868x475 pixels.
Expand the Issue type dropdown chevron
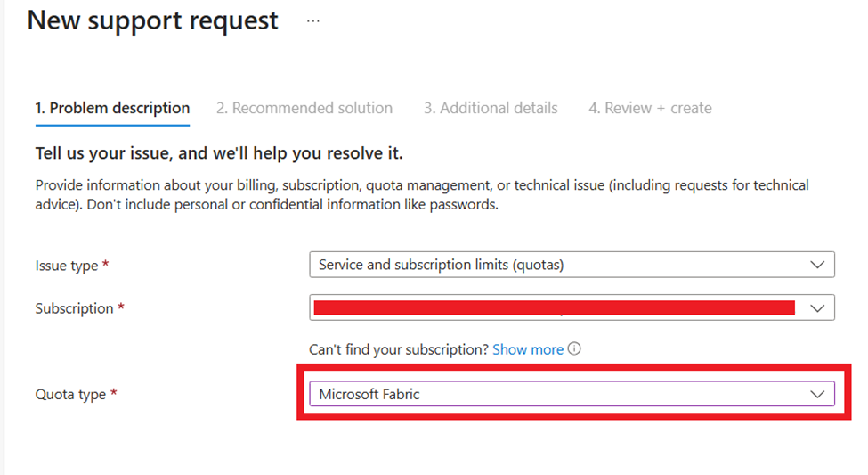tap(817, 265)
